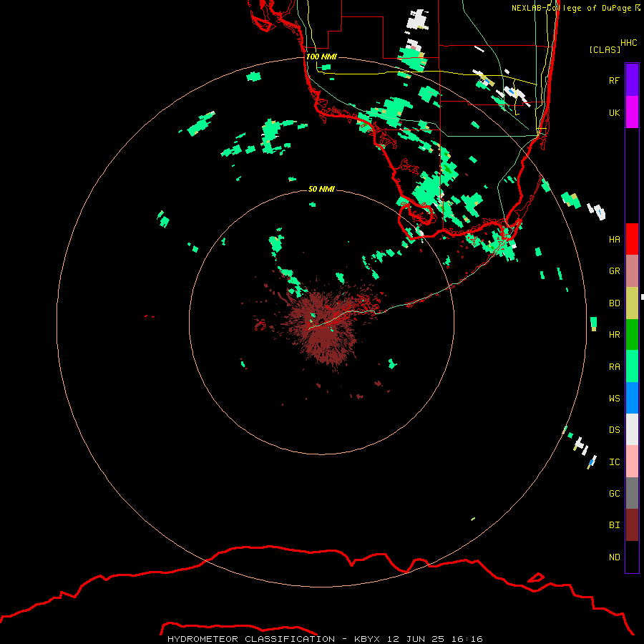
Task: Click the HHC product code text
Action: 629,43
